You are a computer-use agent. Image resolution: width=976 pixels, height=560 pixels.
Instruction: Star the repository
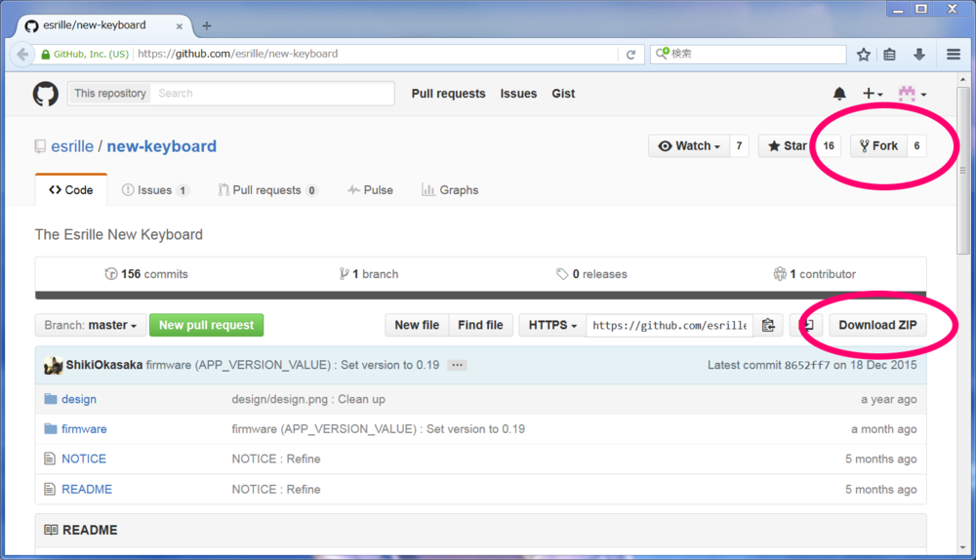click(x=787, y=145)
